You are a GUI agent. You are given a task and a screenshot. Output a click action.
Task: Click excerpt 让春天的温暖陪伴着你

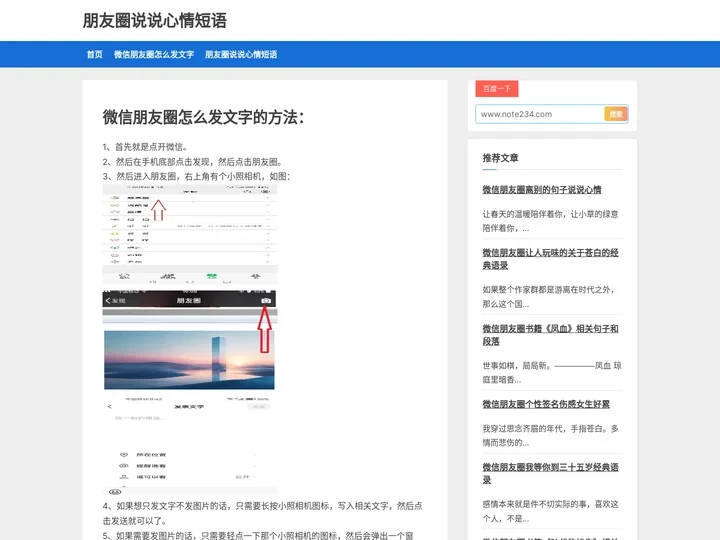tap(550, 221)
